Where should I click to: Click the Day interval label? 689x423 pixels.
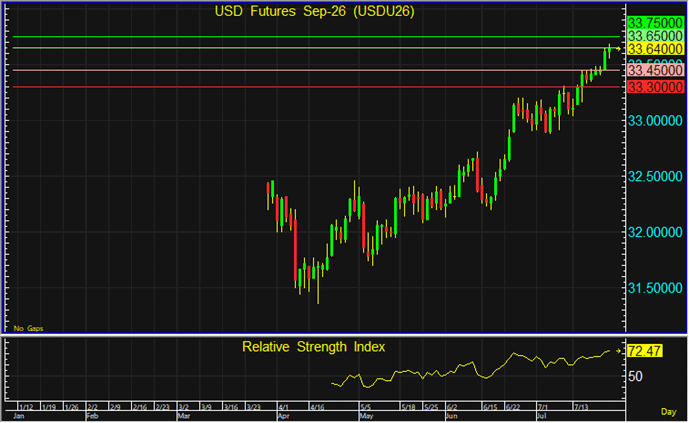(x=668, y=412)
